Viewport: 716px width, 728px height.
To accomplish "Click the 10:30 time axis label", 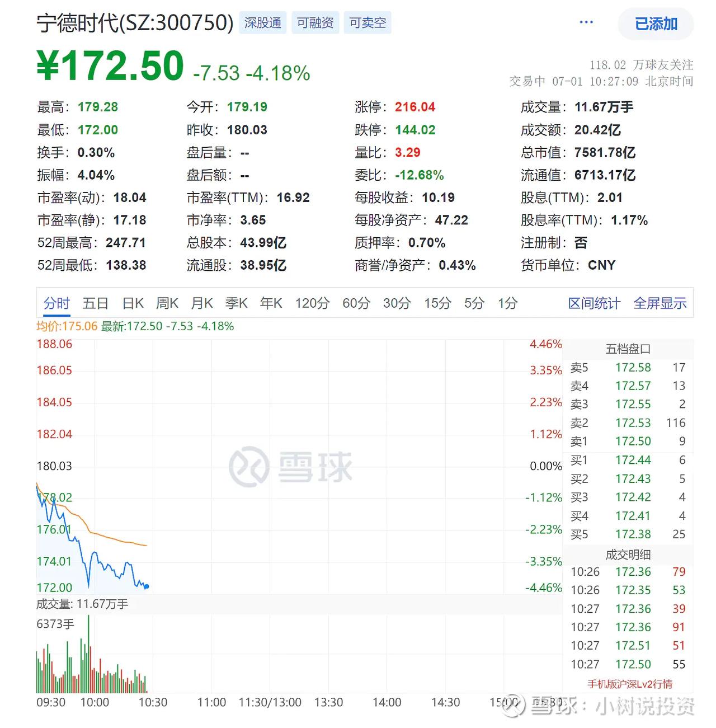I will [x=153, y=702].
